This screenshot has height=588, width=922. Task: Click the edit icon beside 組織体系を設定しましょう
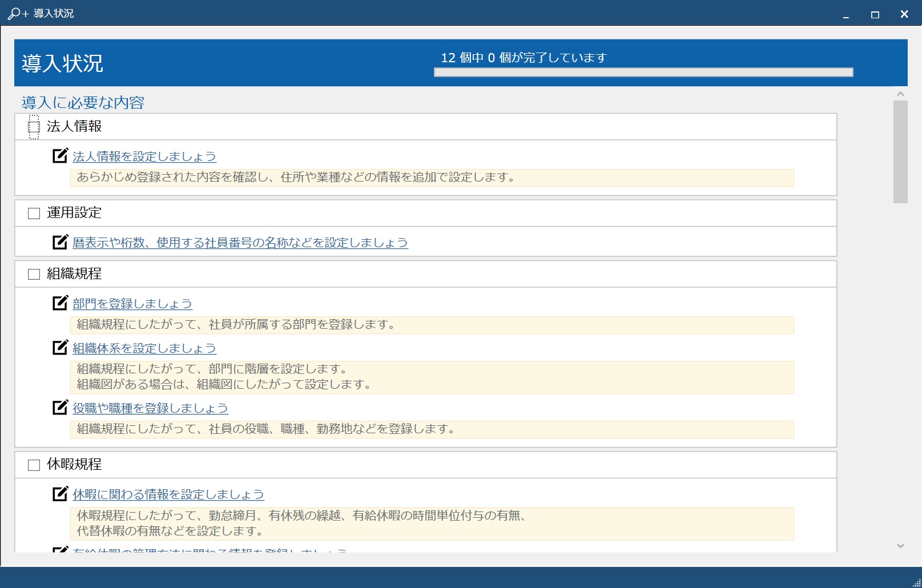point(60,348)
